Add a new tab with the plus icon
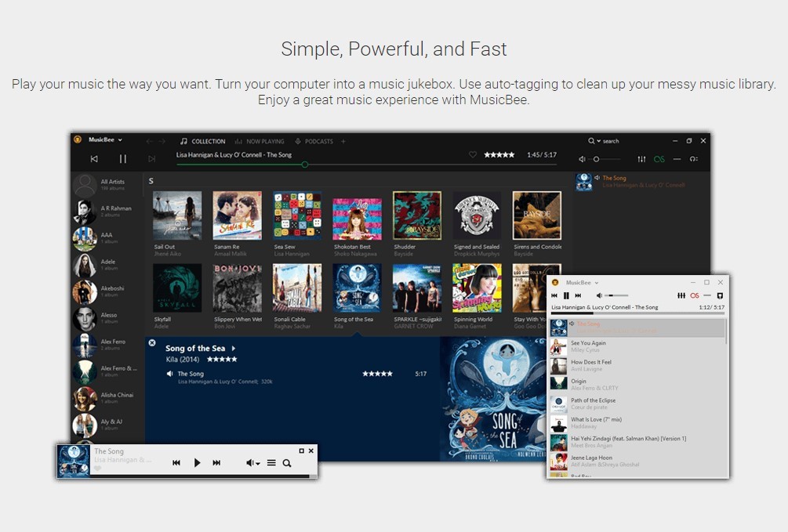 [343, 141]
